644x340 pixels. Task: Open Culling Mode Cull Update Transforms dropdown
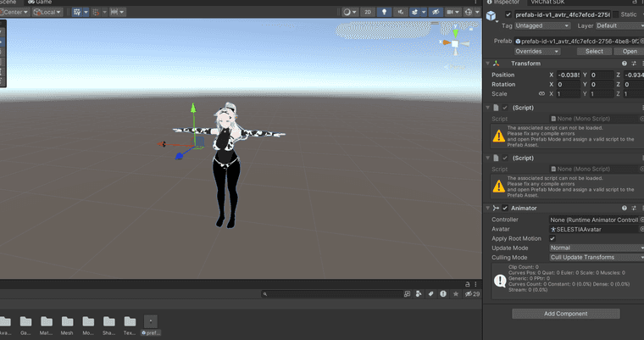597,258
